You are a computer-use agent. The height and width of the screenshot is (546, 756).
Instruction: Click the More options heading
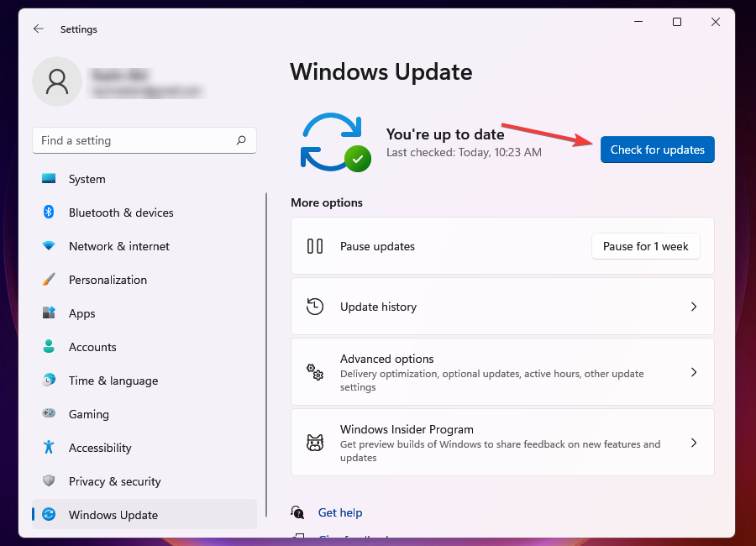(327, 202)
